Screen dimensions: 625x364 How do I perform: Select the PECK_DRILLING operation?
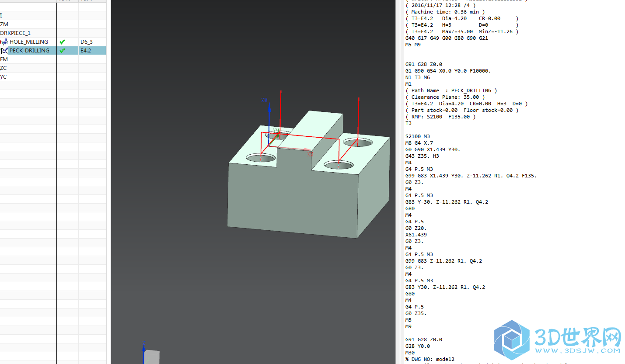[29, 51]
